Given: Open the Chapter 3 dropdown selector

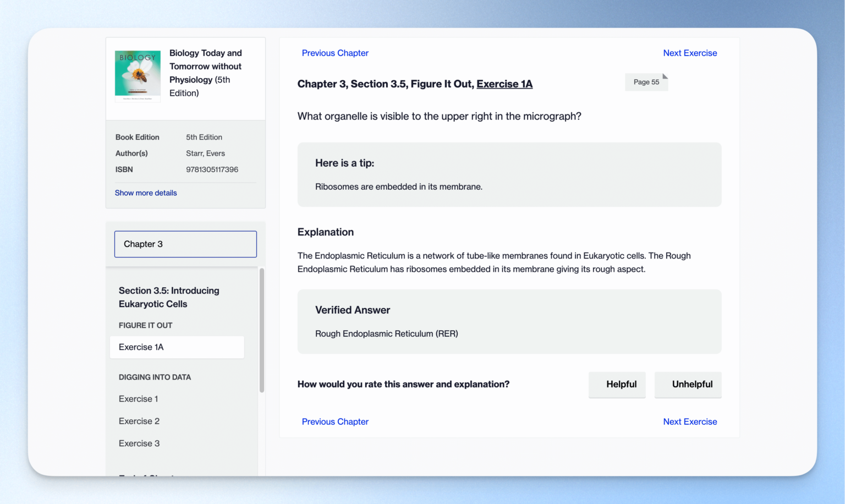Looking at the screenshot, I should tap(185, 244).
